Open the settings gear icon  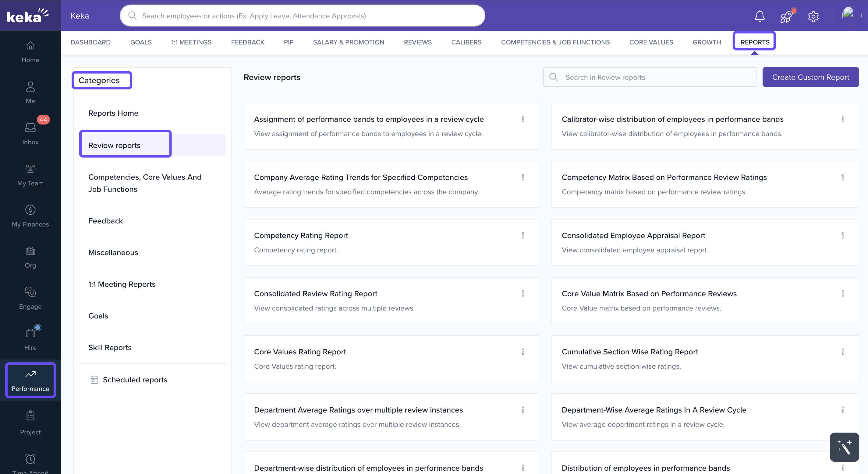(813, 16)
